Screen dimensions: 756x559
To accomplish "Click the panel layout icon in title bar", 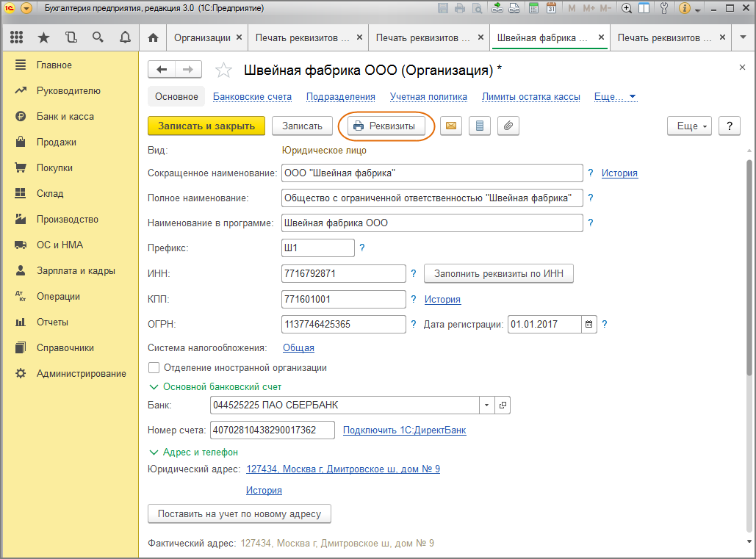I will (644, 8).
